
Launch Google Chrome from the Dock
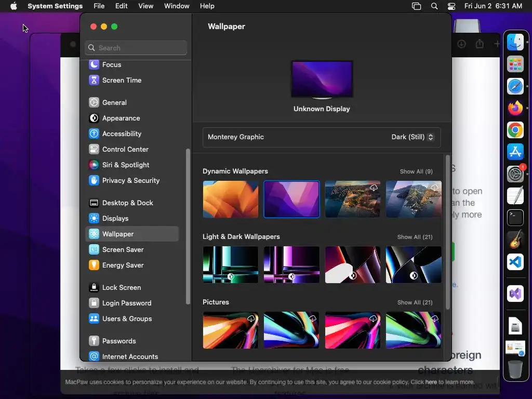coord(515,130)
